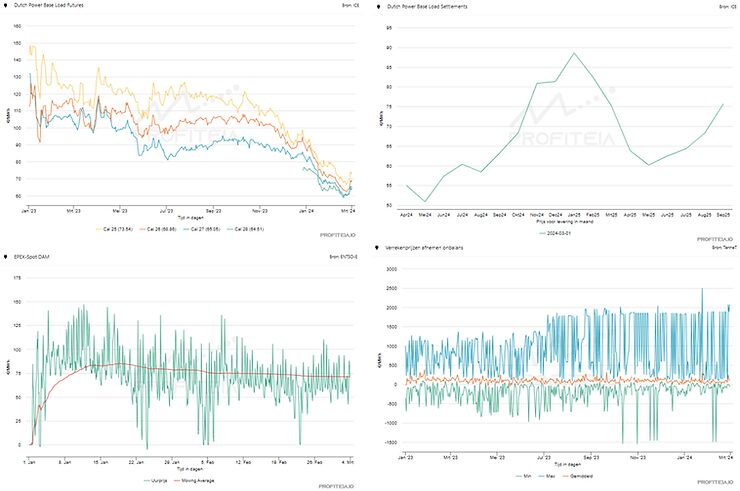This screenshot has width=740, height=491.
Task: Open PROFITEIA.IO link under the settlements chart
Action: 710,238
